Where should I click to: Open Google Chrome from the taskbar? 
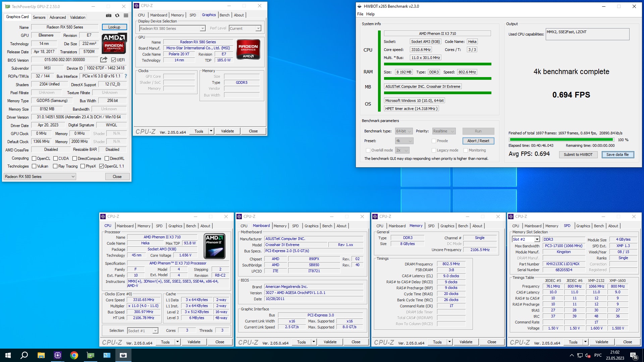tap(74, 355)
